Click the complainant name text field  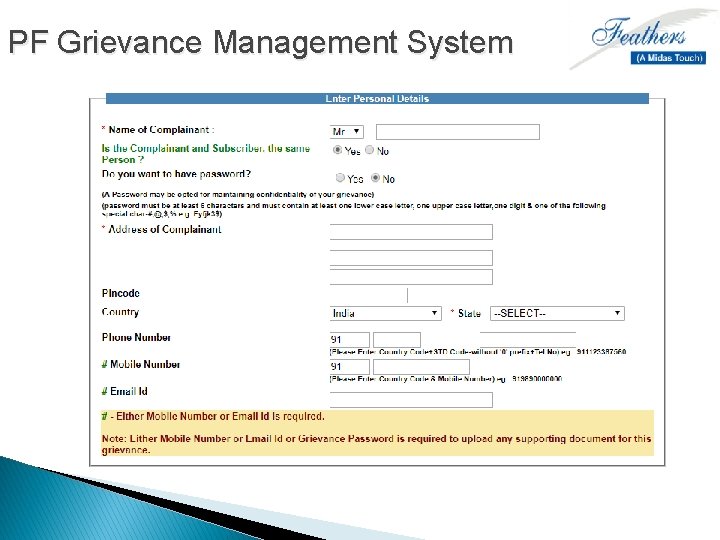pos(458,132)
